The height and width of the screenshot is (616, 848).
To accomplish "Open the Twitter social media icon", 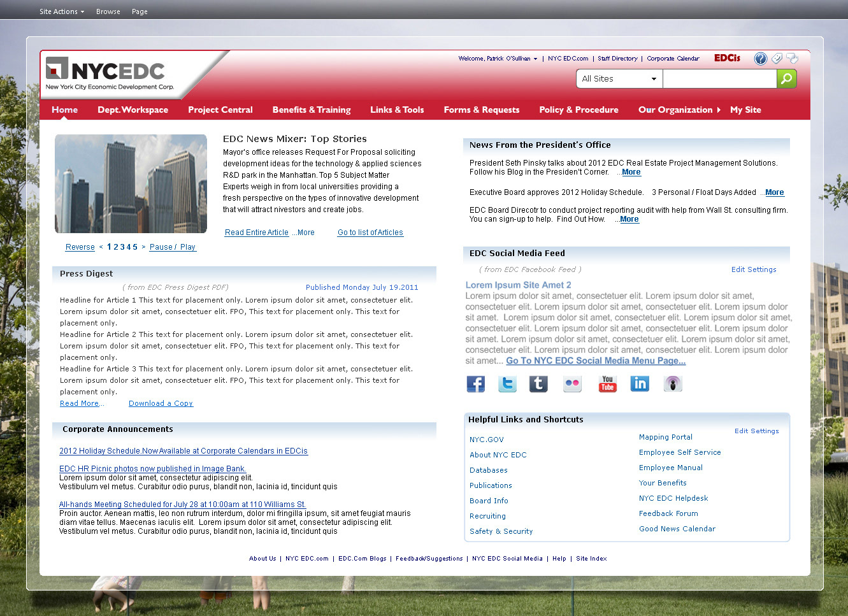I will [x=507, y=383].
